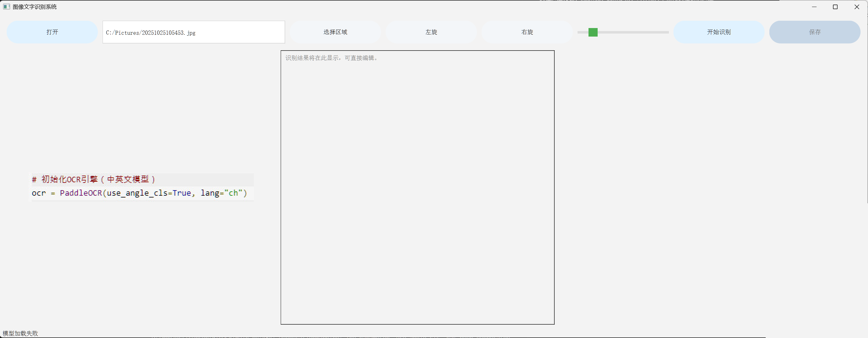Image resolution: width=868 pixels, height=338 pixels.
Task: Click the 保存 save button
Action: (x=814, y=32)
